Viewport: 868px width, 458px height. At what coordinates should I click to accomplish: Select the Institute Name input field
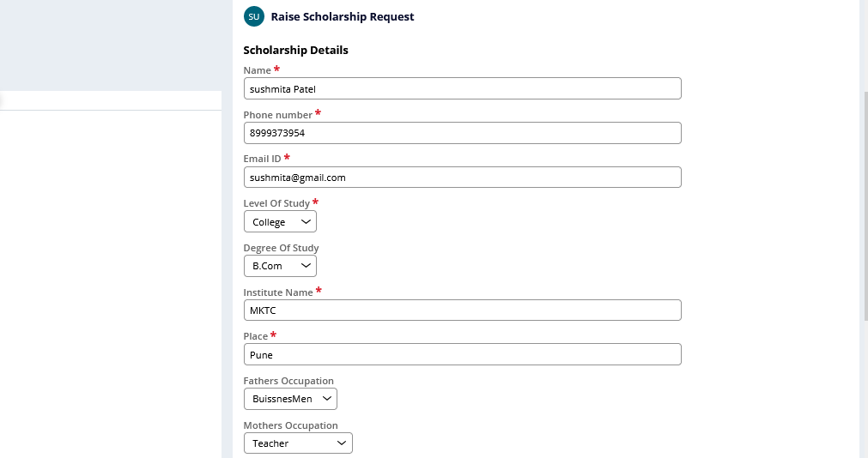462,310
